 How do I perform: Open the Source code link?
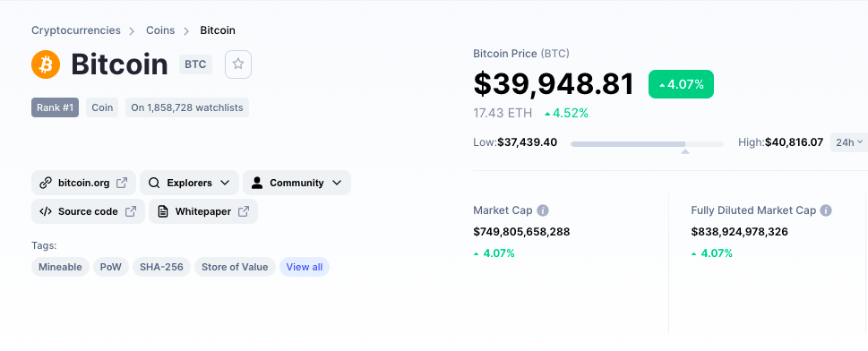88,211
